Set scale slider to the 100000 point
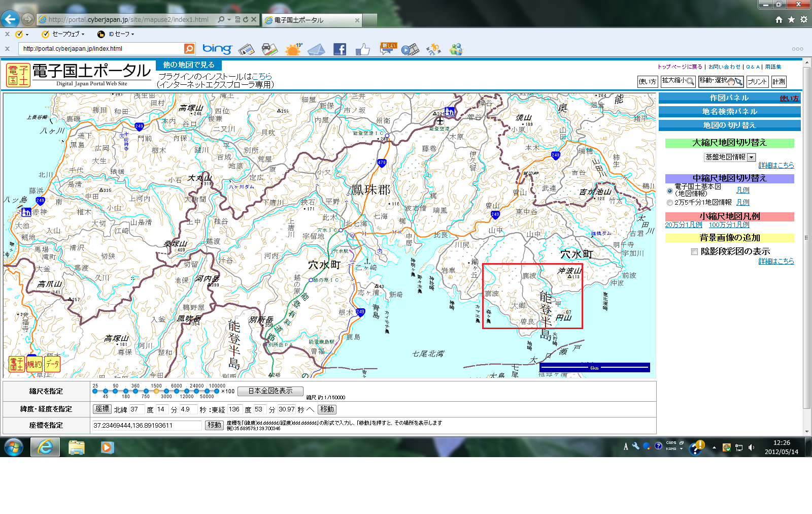 [x=217, y=391]
